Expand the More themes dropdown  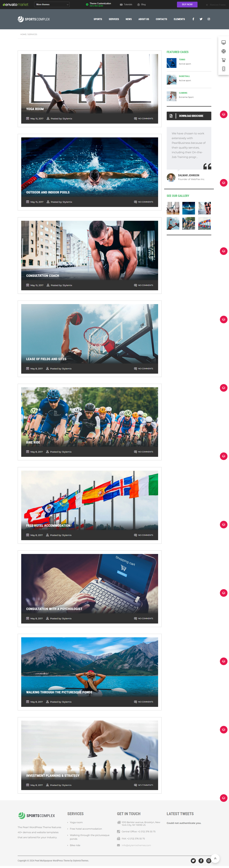pos(52,4)
